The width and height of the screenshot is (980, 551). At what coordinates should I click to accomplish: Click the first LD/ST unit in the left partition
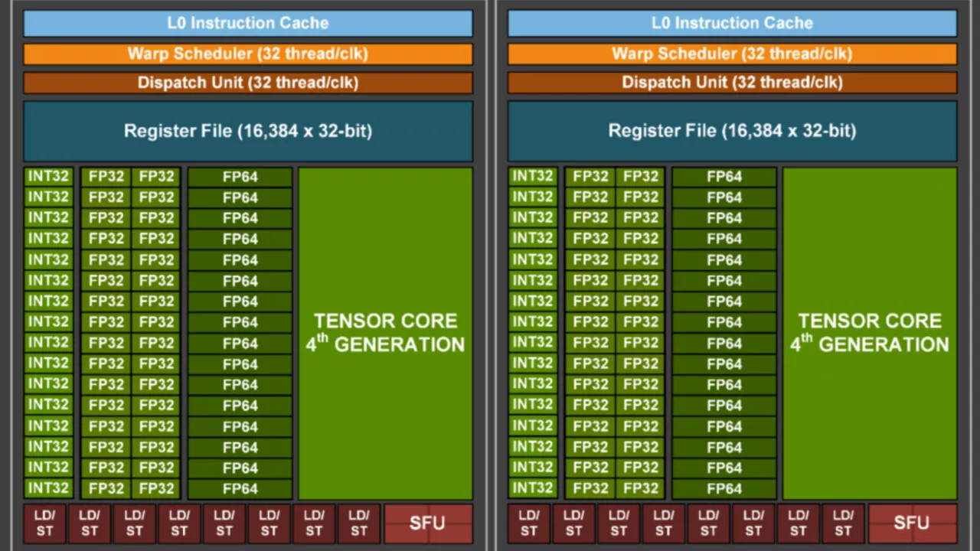pos(44,523)
